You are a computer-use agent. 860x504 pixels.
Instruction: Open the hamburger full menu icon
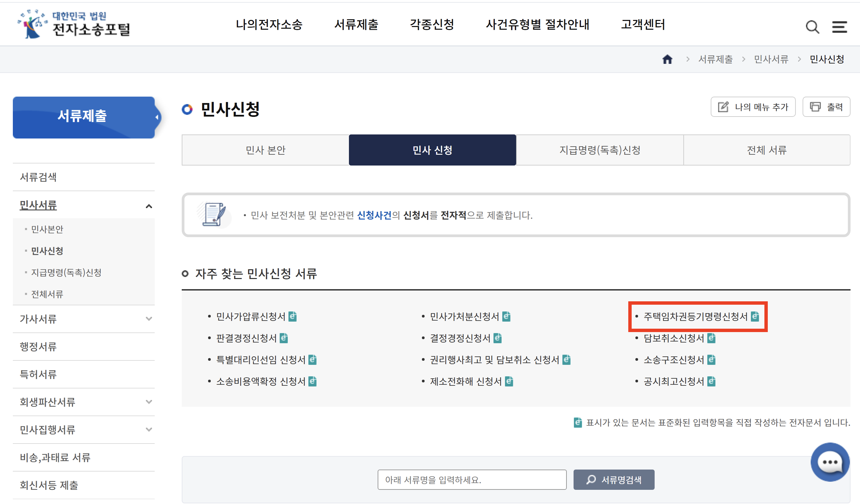839,27
